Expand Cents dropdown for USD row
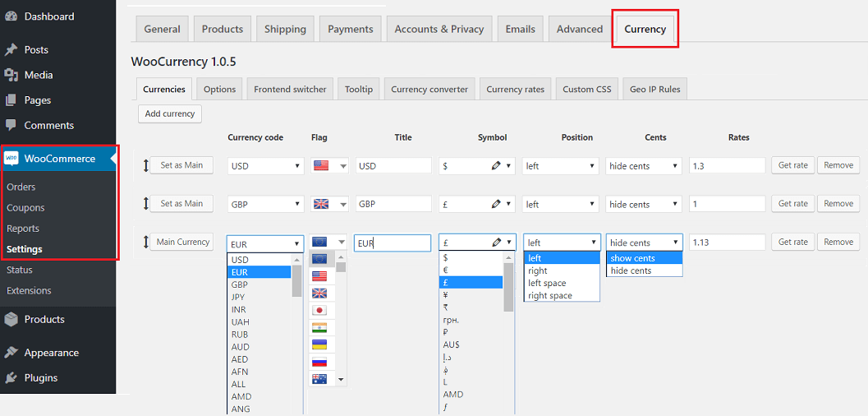Image resolution: width=868 pixels, height=416 pixels. (x=644, y=166)
